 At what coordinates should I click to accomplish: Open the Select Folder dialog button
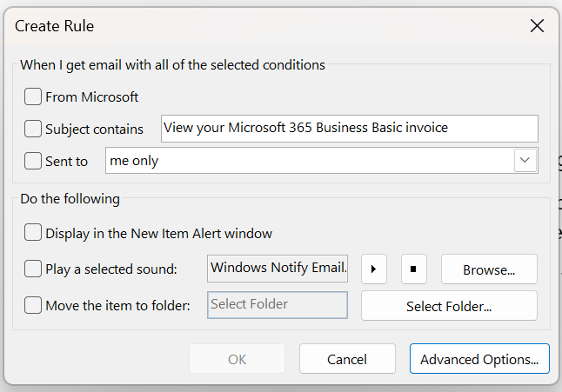click(x=449, y=306)
